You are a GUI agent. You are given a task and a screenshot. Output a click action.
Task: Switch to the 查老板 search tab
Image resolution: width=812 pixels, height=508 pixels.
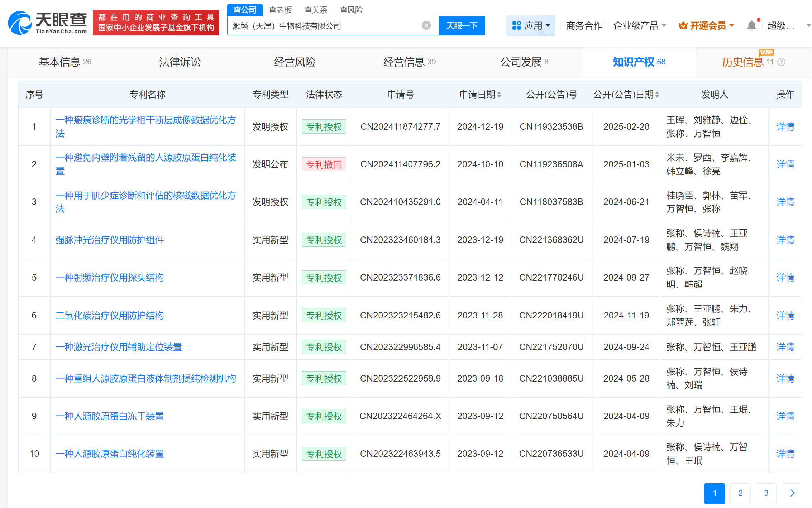click(x=280, y=10)
